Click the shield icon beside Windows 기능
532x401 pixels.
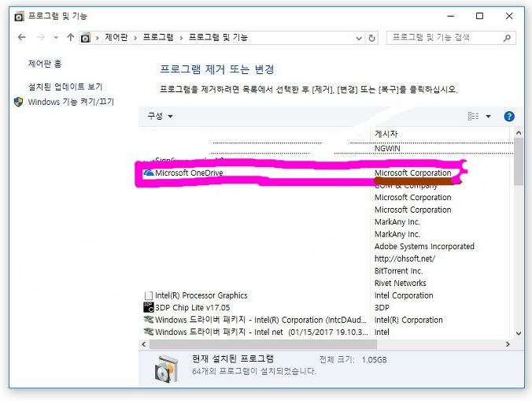pyautogui.click(x=19, y=102)
